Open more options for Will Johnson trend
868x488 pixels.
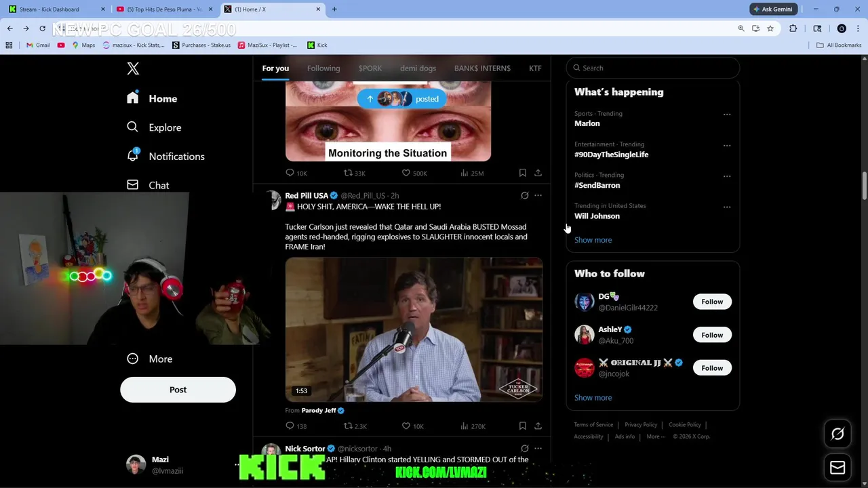coord(727,207)
